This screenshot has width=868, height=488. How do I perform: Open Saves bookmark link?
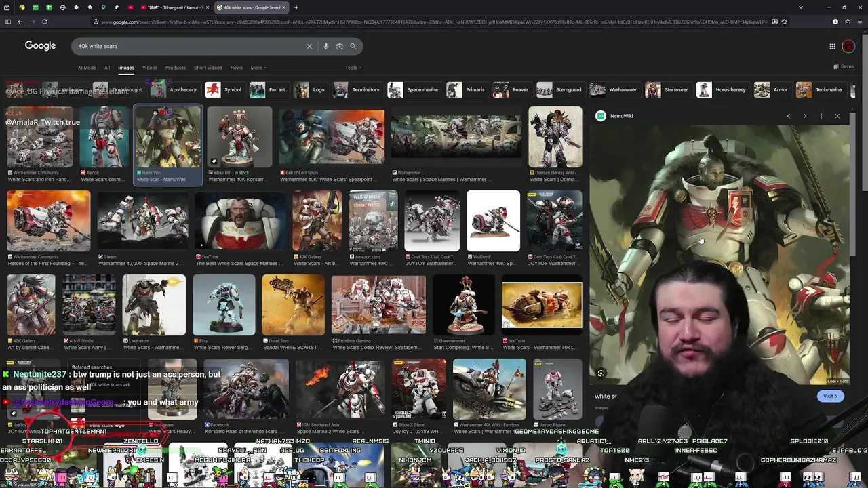click(x=844, y=66)
